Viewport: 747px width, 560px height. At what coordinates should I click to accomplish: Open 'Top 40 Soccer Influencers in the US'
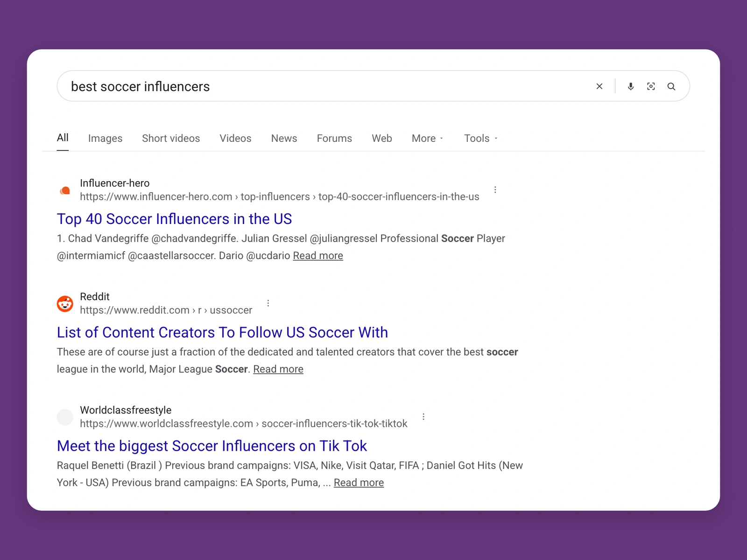coord(174,219)
